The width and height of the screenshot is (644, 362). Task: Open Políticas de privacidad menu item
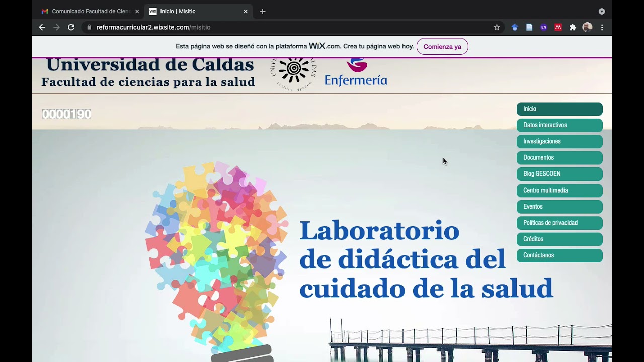559,223
